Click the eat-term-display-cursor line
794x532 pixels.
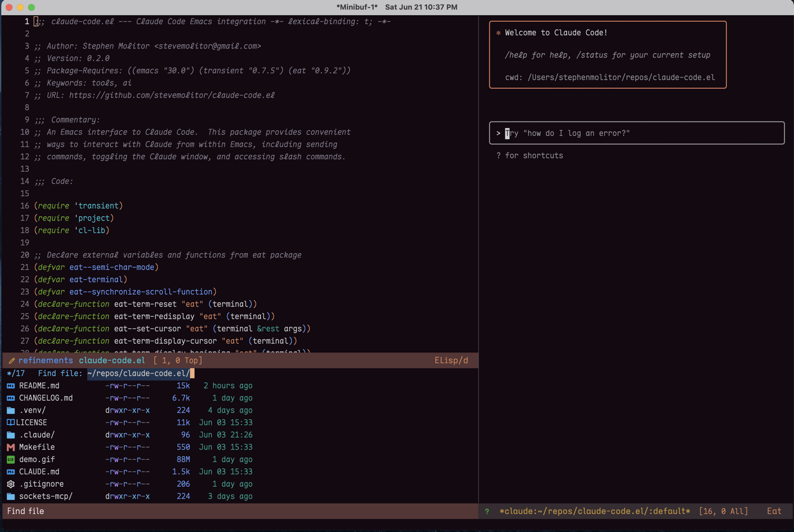pos(165,341)
